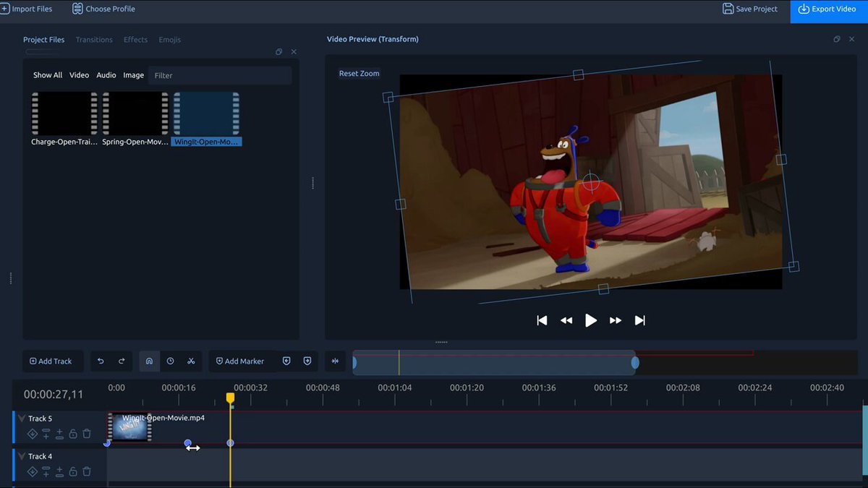Collapse Track 5 with its chevron
The width and height of the screenshot is (868, 488).
click(22, 419)
